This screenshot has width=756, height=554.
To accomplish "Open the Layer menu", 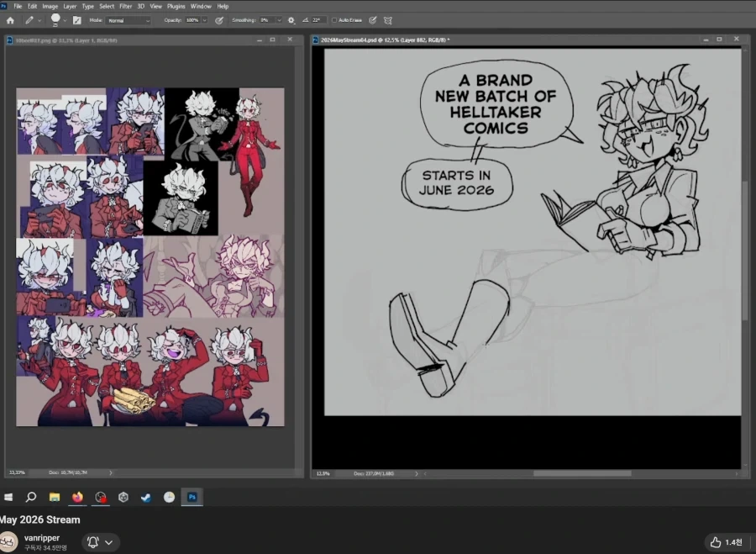I will (70, 6).
